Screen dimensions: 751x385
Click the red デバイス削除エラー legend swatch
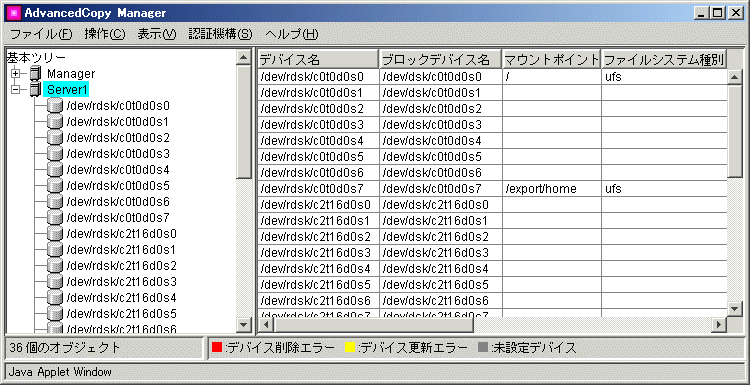tap(217, 348)
